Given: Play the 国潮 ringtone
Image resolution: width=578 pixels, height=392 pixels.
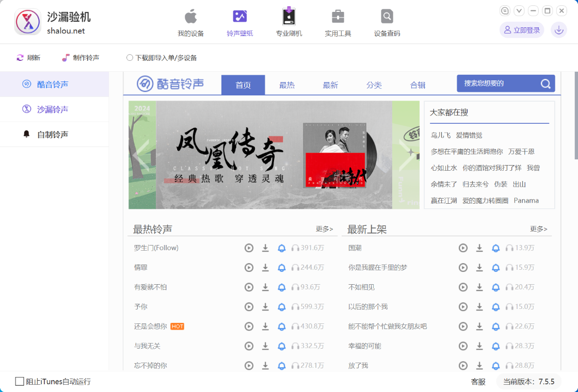Looking at the screenshot, I should point(463,248).
